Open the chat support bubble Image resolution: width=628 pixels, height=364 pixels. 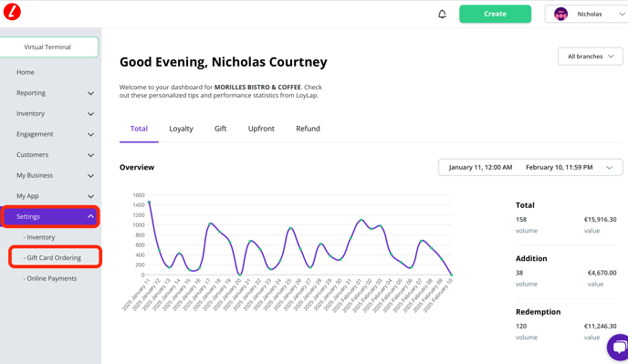[x=619, y=347]
